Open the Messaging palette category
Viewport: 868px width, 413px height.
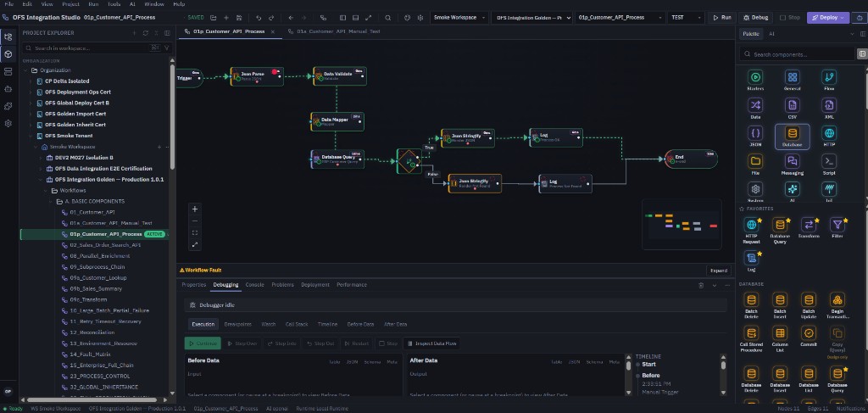793,165
